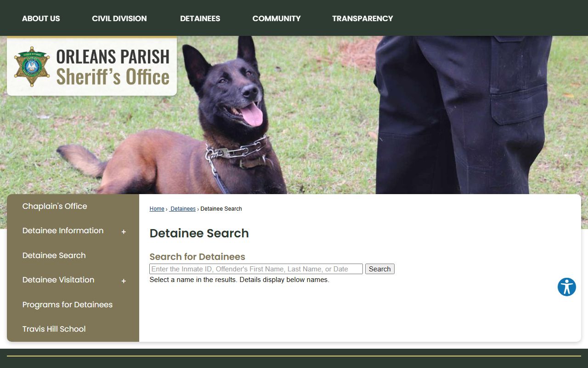
Task: Open the Detainees top menu
Action: coord(200,18)
